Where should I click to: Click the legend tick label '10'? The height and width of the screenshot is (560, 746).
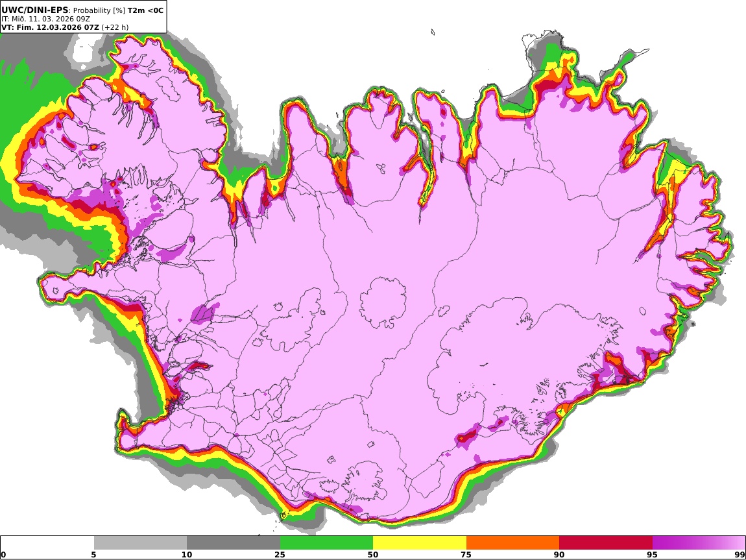(x=187, y=555)
